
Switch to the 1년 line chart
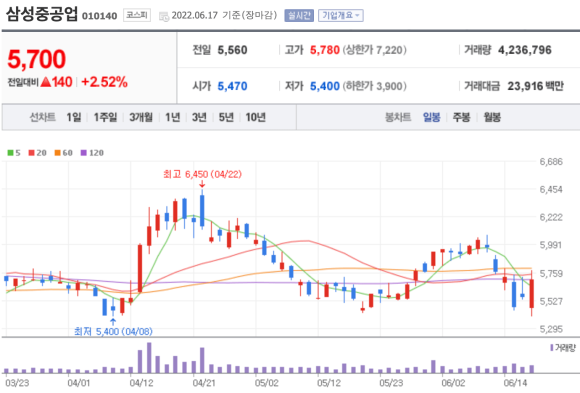172,117
